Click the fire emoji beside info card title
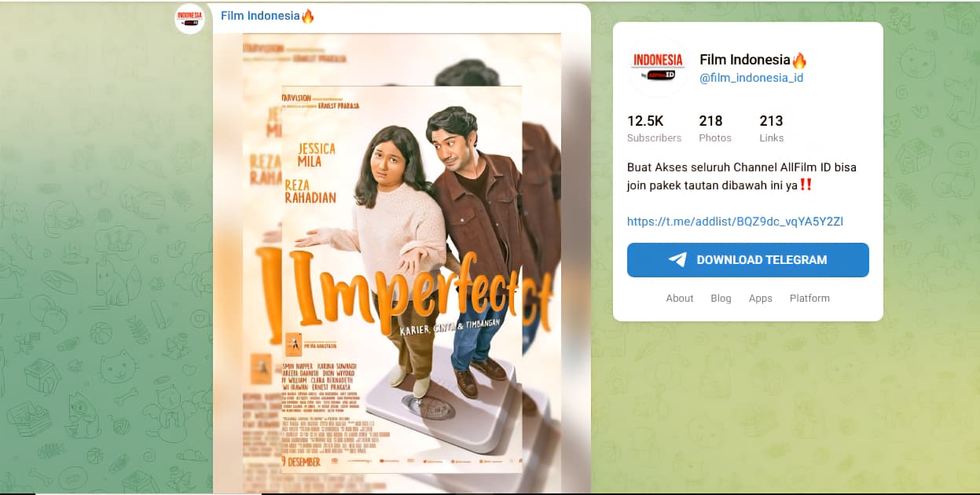Image resolution: width=980 pixels, height=495 pixels. point(799,60)
